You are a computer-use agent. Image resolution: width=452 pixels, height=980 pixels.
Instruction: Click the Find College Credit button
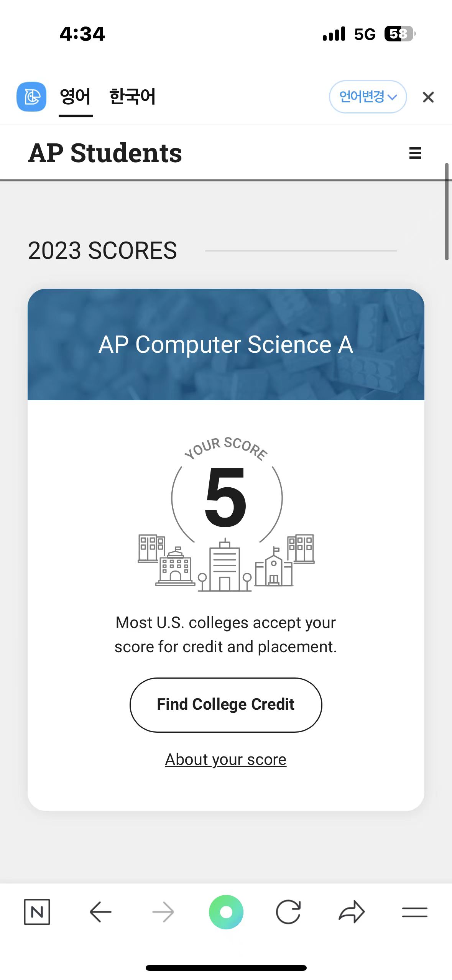pos(226,705)
